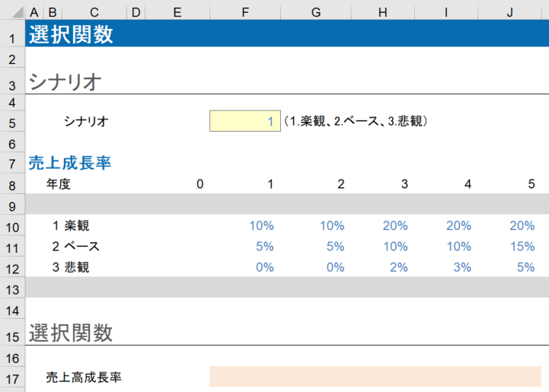Click column header F
The width and height of the screenshot is (549, 392).
tap(244, 12)
